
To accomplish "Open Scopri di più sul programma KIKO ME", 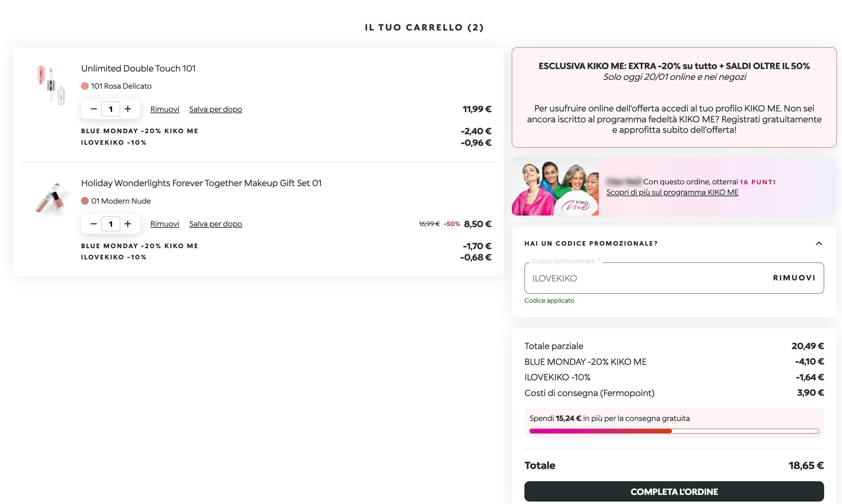I will pyautogui.click(x=672, y=192).
